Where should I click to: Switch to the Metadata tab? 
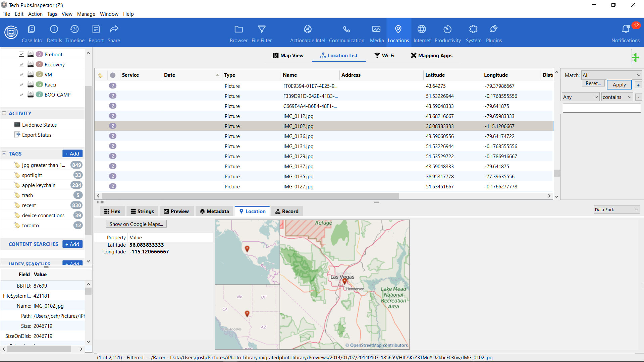(214, 211)
